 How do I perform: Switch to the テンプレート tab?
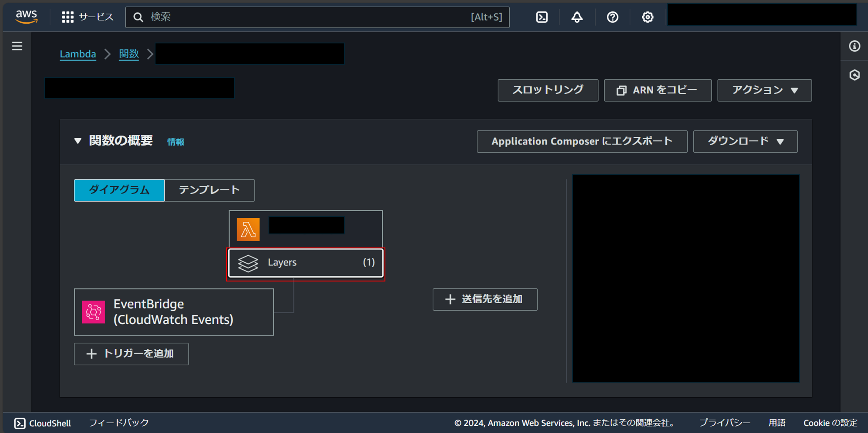[209, 190]
